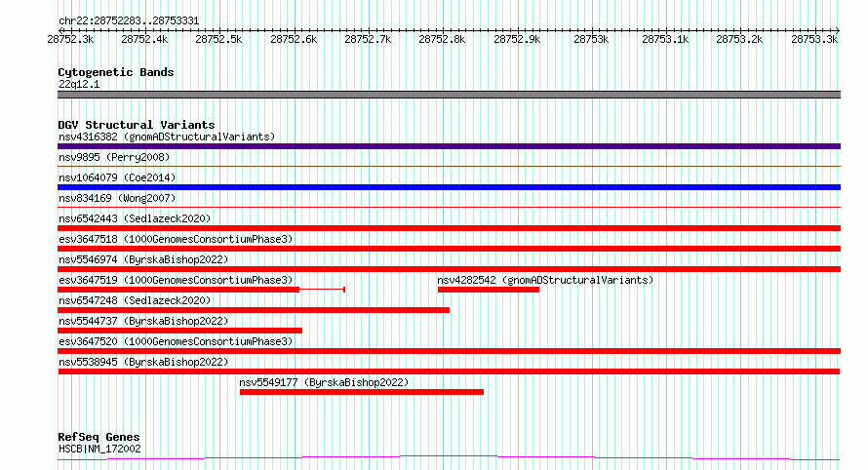The height and width of the screenshot is (470, 868).
Task: Click the nsv6542443 (Sedlazeck2020) label
Action: click(x=135, y=218)
